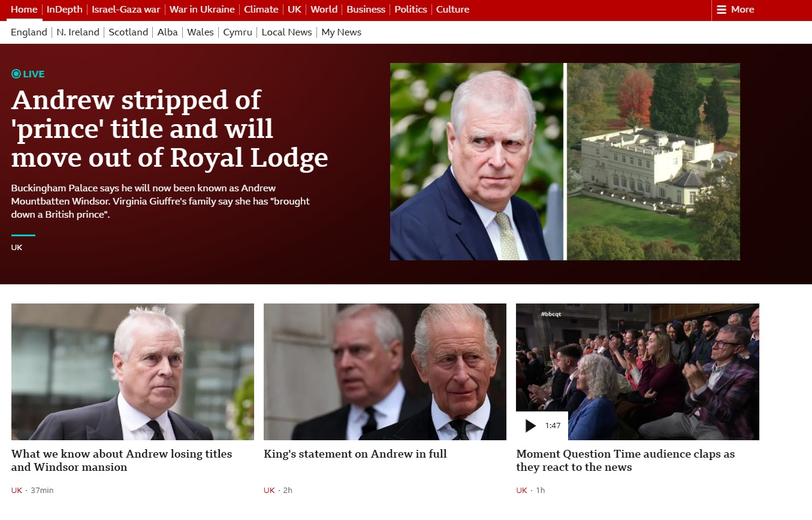This screenshot has width=812, height=520.
Task: Open Andrew and Royal Lodge lead image
Action: click(x=565, y=162)
